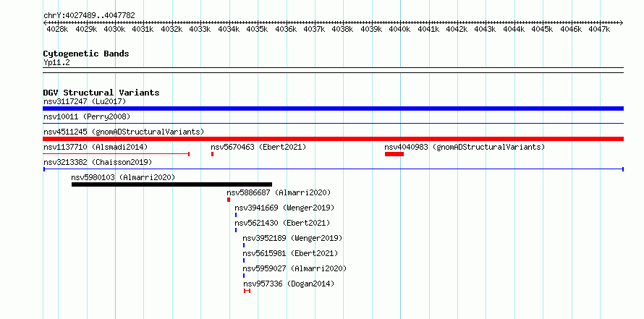Open variant nsv10011 (Perry2008) label

click(x=87, y=116)
